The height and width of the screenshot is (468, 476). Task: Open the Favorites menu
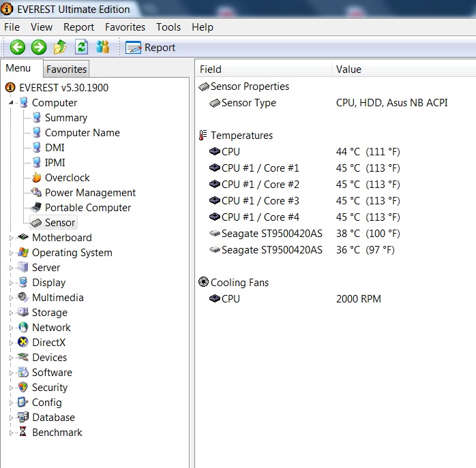point(125,27)
